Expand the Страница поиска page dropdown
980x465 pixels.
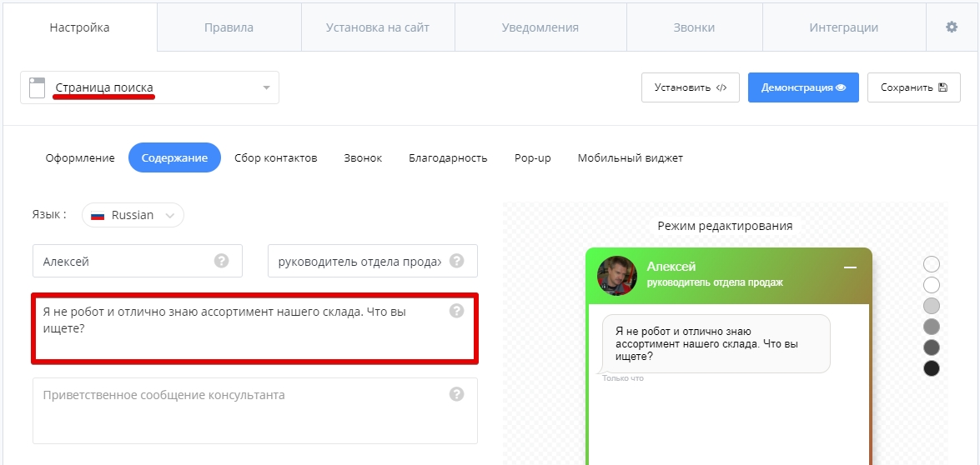click(149, 87)
